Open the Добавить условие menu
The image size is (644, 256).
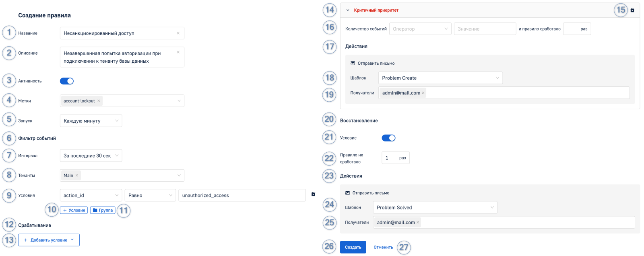[49, 240]
